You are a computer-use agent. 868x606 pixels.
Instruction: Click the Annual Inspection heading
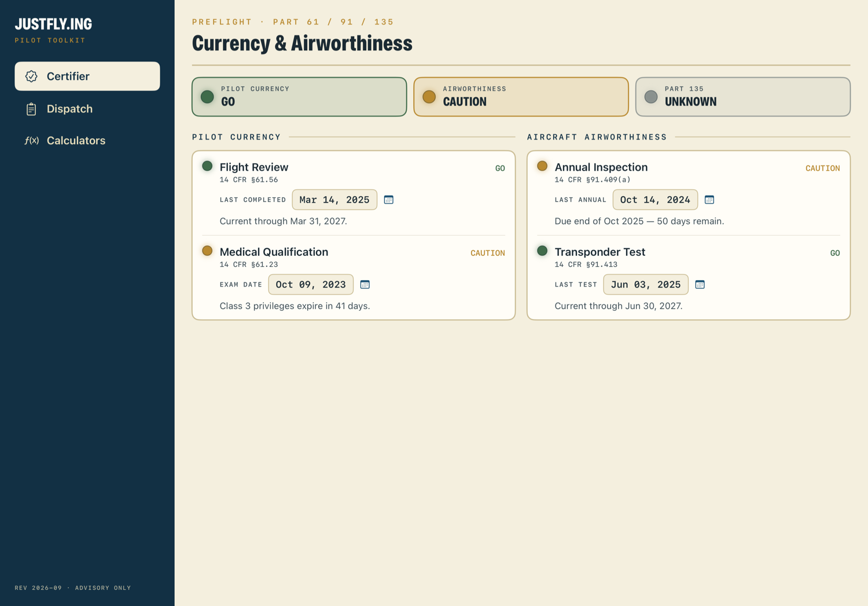coord(601,167)
